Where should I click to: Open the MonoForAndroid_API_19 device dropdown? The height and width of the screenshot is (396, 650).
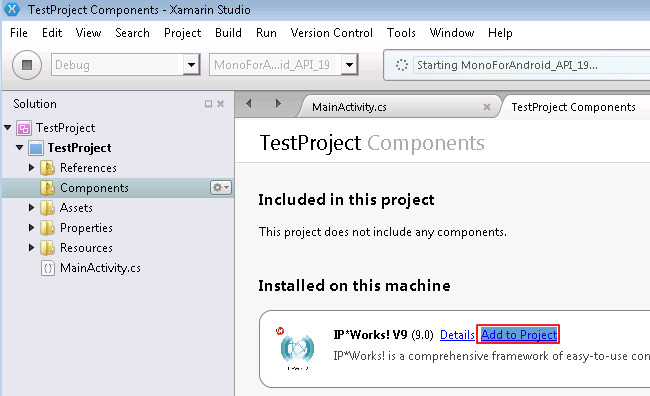click(x=349, y=65)
